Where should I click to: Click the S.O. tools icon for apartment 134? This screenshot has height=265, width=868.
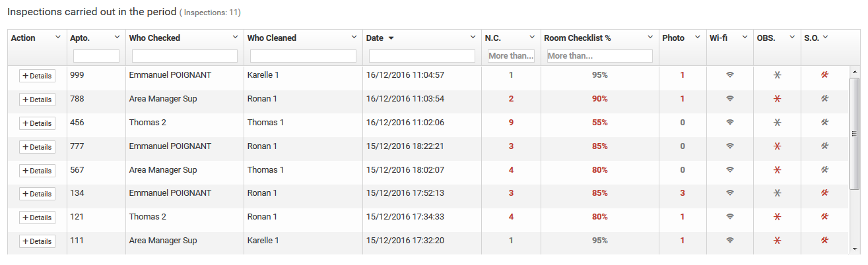[x=824, y=193]
